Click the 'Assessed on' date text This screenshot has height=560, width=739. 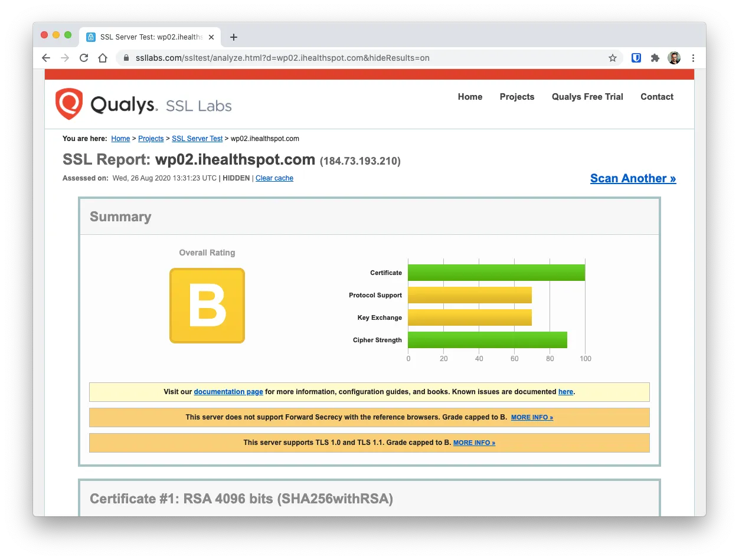165,178
